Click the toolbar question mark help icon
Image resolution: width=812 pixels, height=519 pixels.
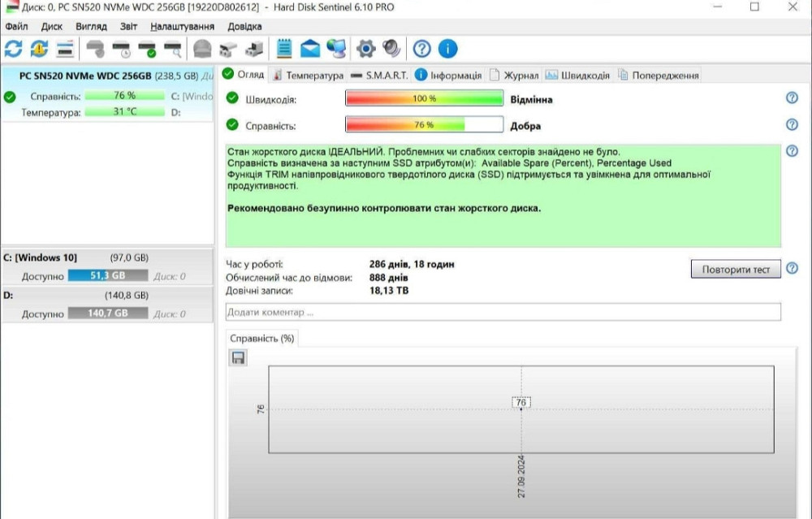click(421, 49)
